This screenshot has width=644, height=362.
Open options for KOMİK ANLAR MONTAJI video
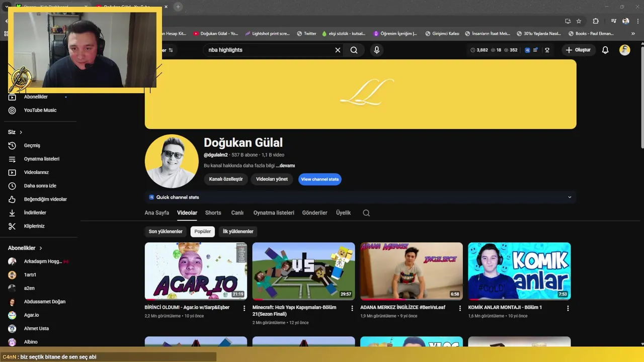(568, 308)
